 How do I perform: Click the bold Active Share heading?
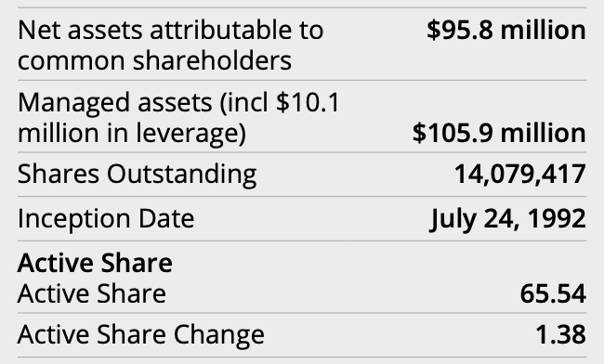pyautogui.click(x=95, y=263)
